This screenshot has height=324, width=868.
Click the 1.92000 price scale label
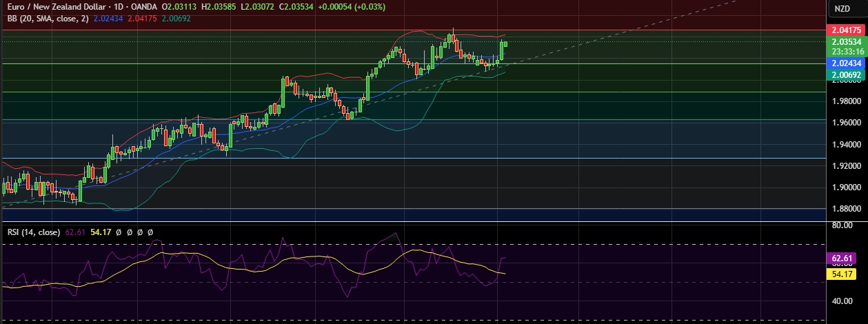[845, 166]
